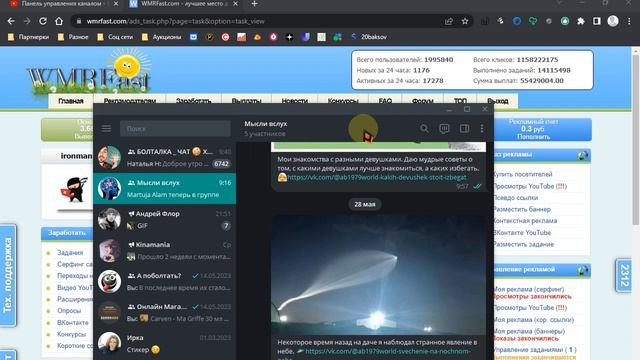Open Kinamania channel chat

click(164, 251)
